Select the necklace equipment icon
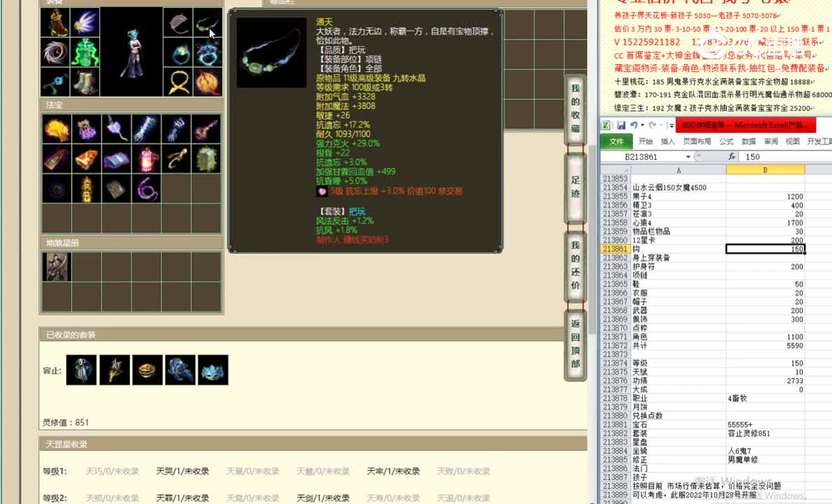Viewport: 832px width, 504px height. coord(207,22)
